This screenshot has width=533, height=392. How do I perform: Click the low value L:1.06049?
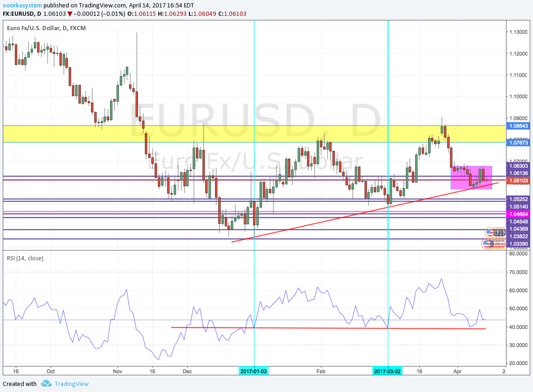[202, 14]
